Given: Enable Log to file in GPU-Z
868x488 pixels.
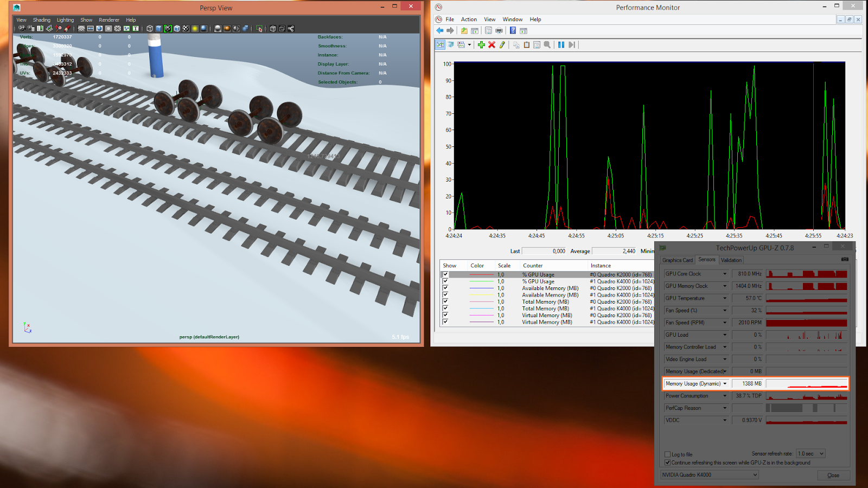Looking at the screenshot, I should [x=668, y=454].
